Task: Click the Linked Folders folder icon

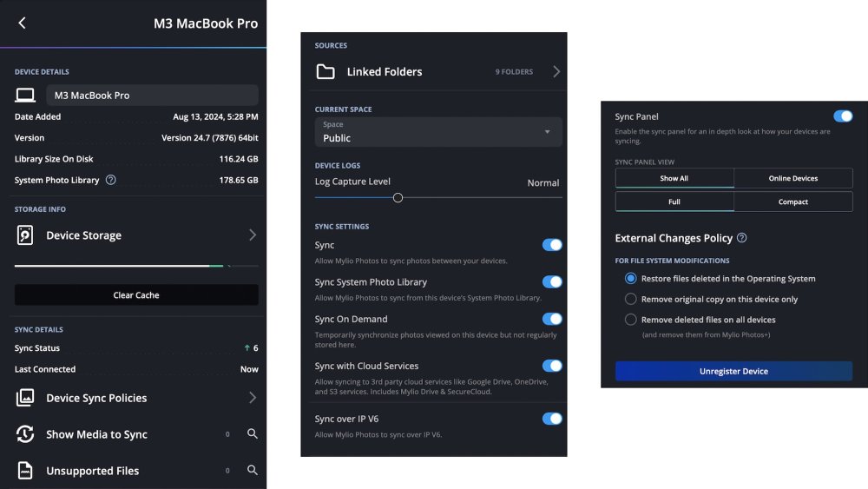Action: click(325, 71)
